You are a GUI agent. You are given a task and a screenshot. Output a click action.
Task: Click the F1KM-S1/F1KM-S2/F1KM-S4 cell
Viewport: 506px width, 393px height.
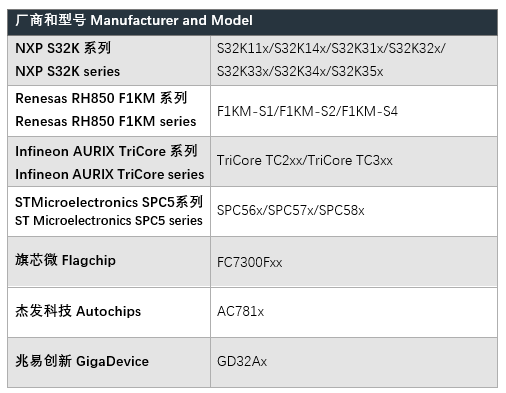coord(354,111)
